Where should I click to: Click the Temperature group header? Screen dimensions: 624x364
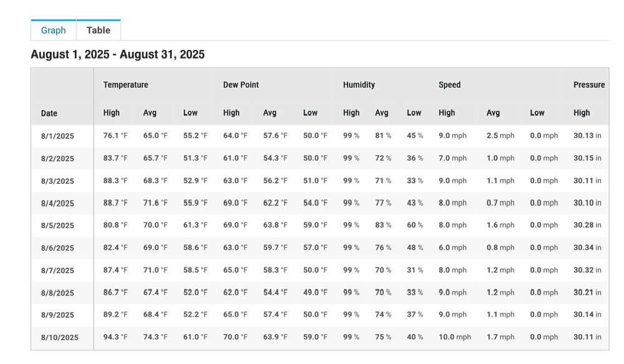pos(126,85)
